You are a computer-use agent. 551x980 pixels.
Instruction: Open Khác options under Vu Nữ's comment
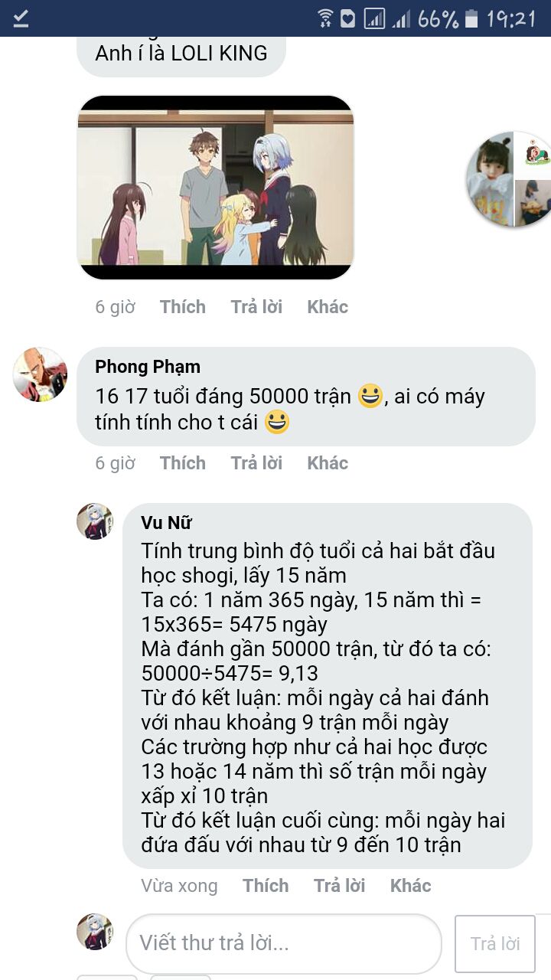tap(411, 886)
